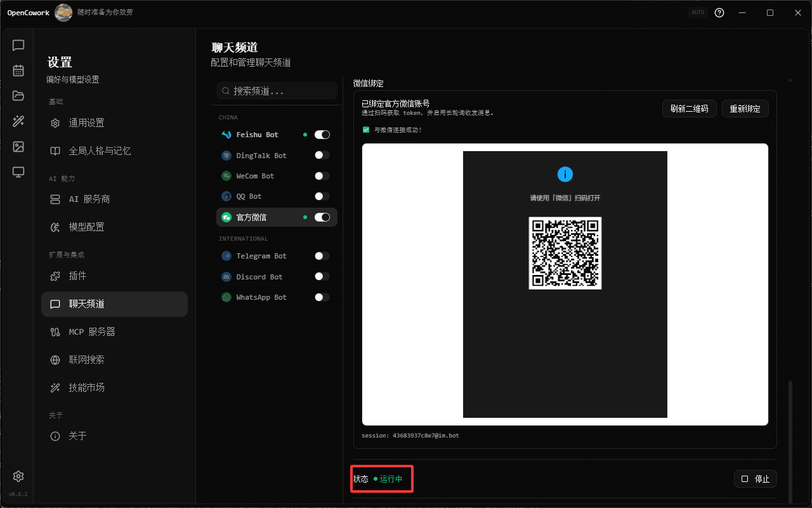Open the 通用设置 settings page

(x=86, y=123)
